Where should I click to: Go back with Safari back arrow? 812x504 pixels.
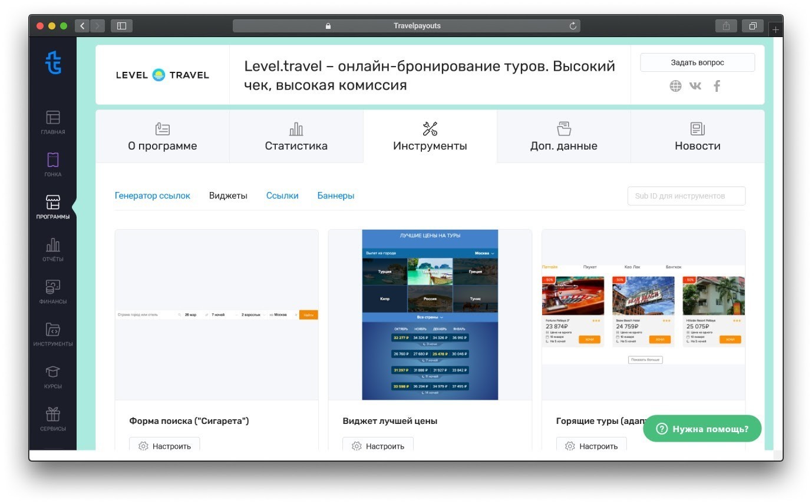(x=82, y=26)
